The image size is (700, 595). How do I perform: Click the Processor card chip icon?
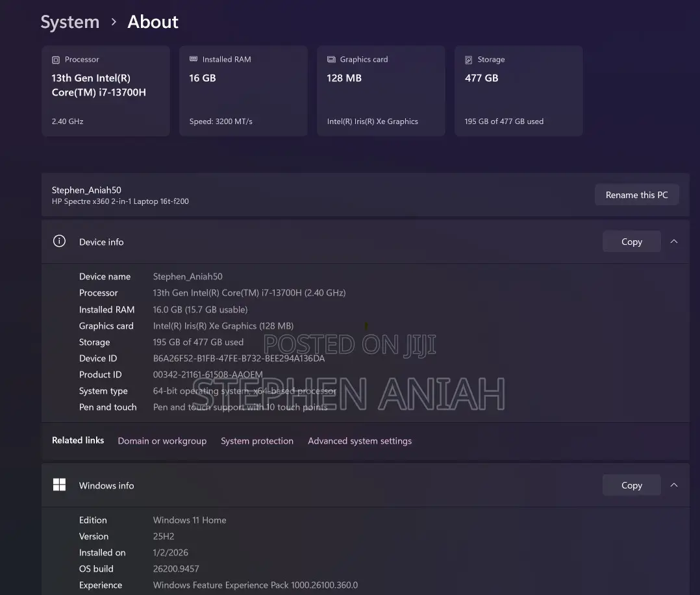(56, 60)
